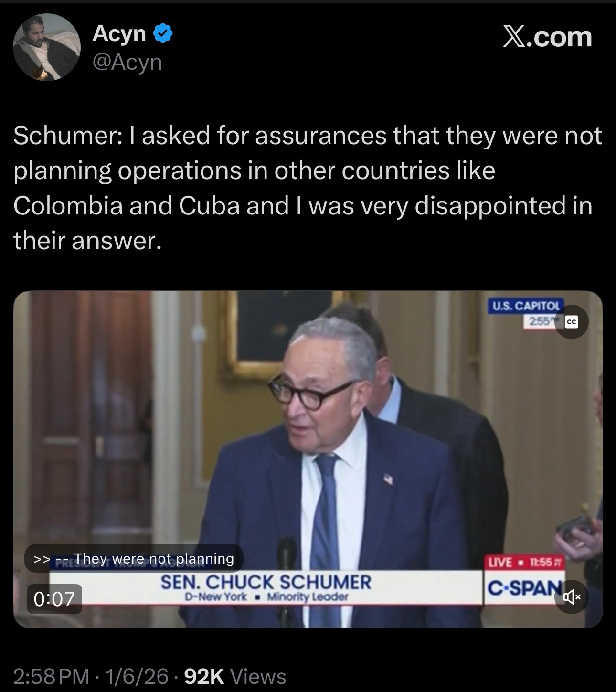Open the @Acyn handle link
The width and height of the screenshot is (616, 692).
click(x=127, y=62)
